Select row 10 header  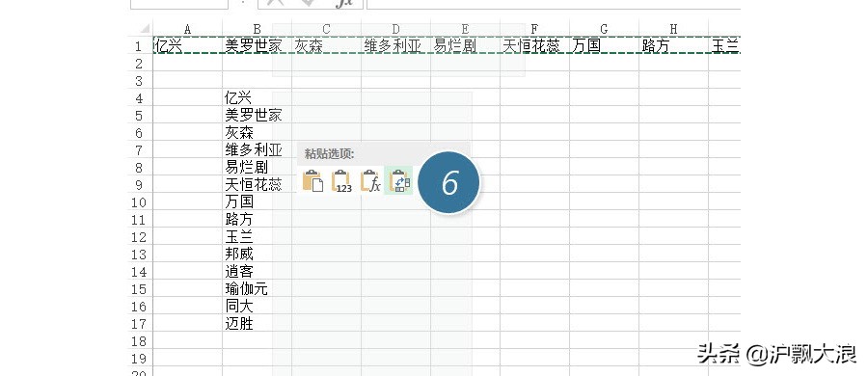pyautogui.click(x=139, y=202)
